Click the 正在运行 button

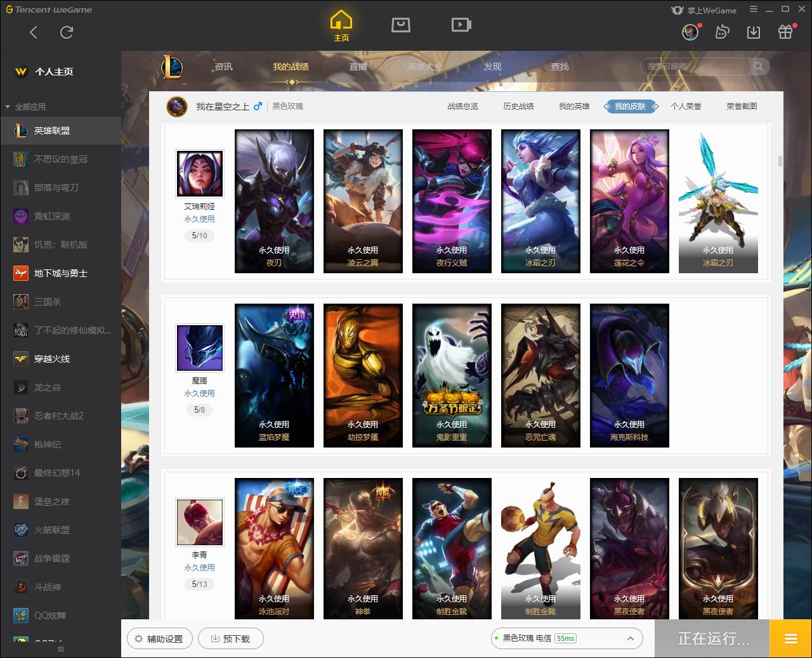point(712,638)
